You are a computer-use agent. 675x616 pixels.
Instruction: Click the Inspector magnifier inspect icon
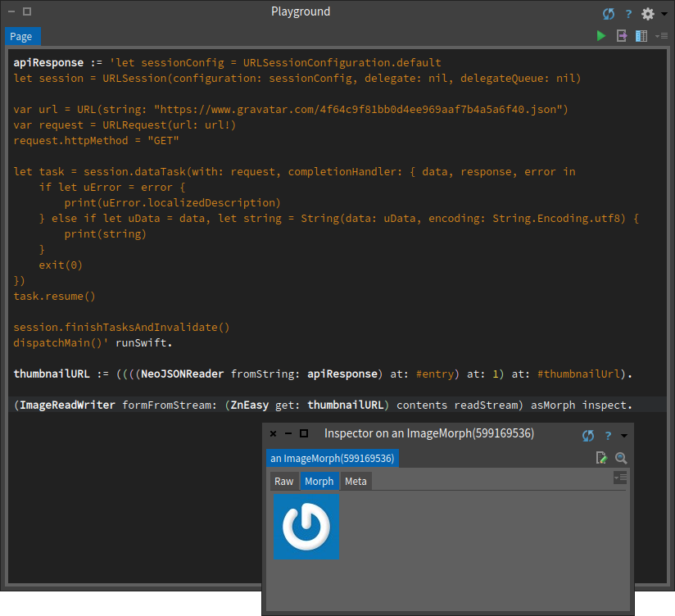(621, 458)
